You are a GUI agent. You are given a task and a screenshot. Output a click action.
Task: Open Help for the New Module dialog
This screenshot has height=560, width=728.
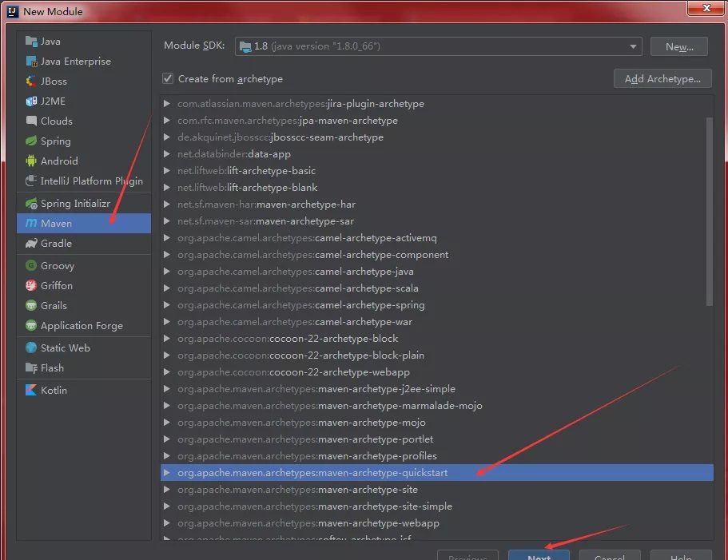pos(681,555)
